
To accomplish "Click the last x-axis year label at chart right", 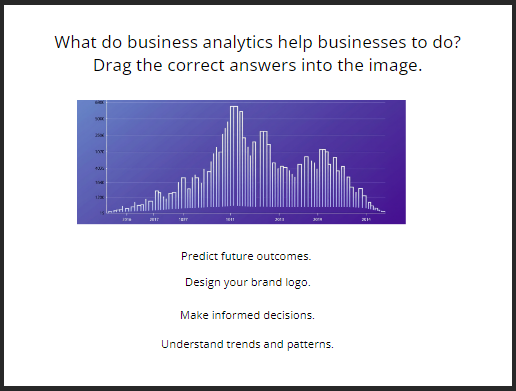I will click(x=366, y=219).
